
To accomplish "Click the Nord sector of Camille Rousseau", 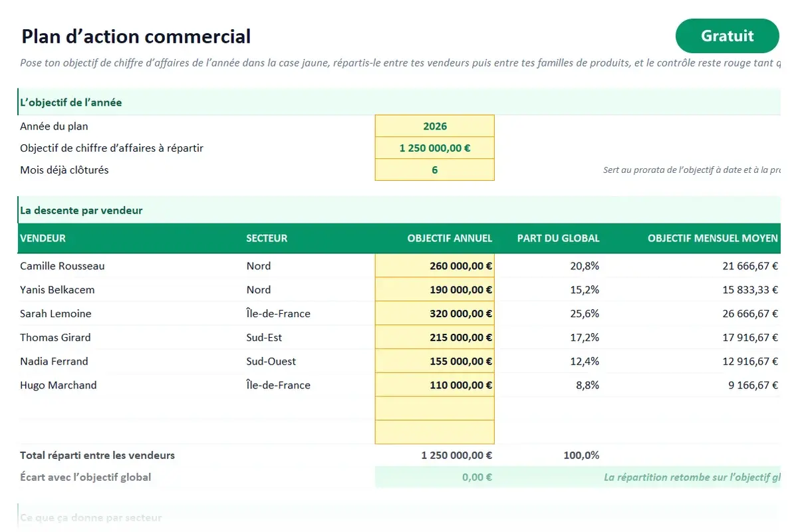I will (259, 266).
